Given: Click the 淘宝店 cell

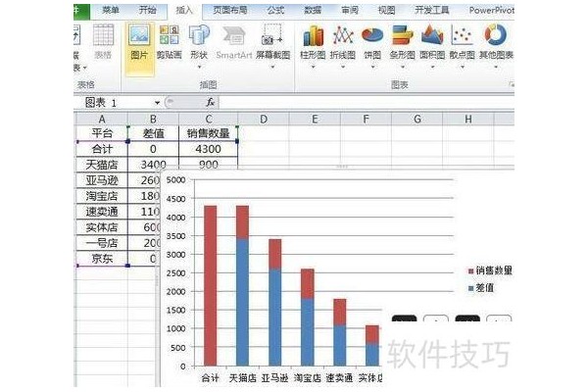Looking at the screenshot, I should coord(102,196).
